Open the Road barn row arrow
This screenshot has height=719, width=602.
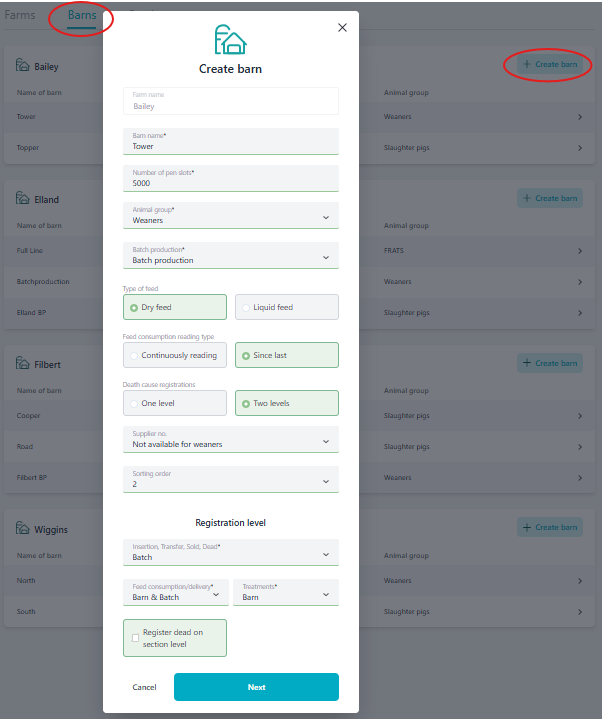580,447
